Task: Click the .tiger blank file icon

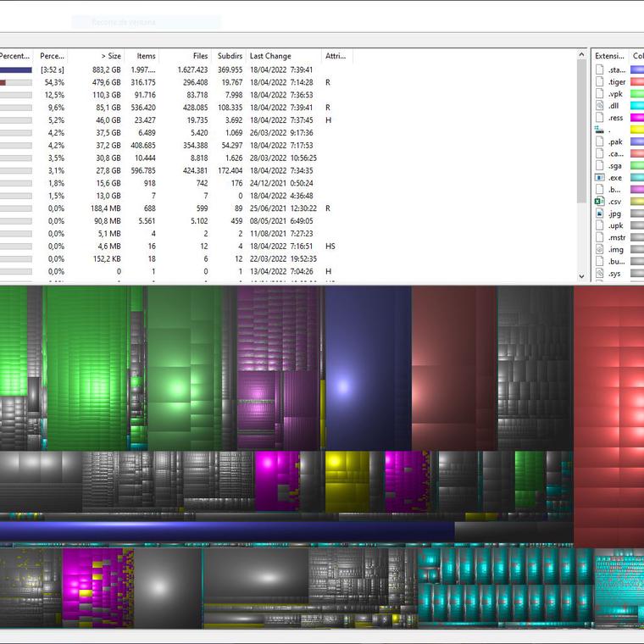Action: tap(599, 82)
